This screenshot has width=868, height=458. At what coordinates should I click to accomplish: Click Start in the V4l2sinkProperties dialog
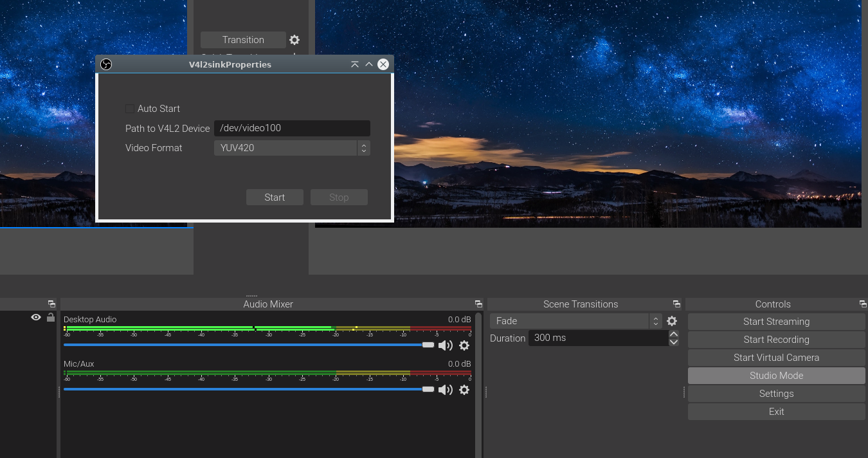(275, 197)
